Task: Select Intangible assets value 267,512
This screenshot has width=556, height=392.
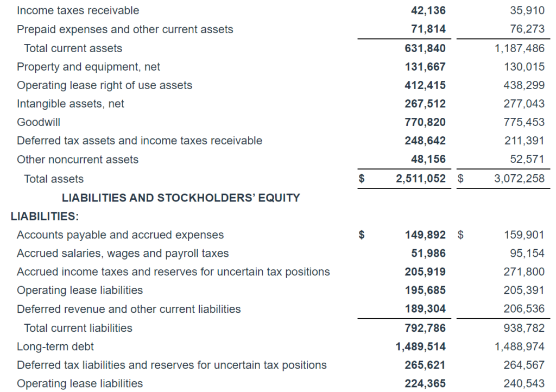Action: pyautogui.click(x=425, y=104)
